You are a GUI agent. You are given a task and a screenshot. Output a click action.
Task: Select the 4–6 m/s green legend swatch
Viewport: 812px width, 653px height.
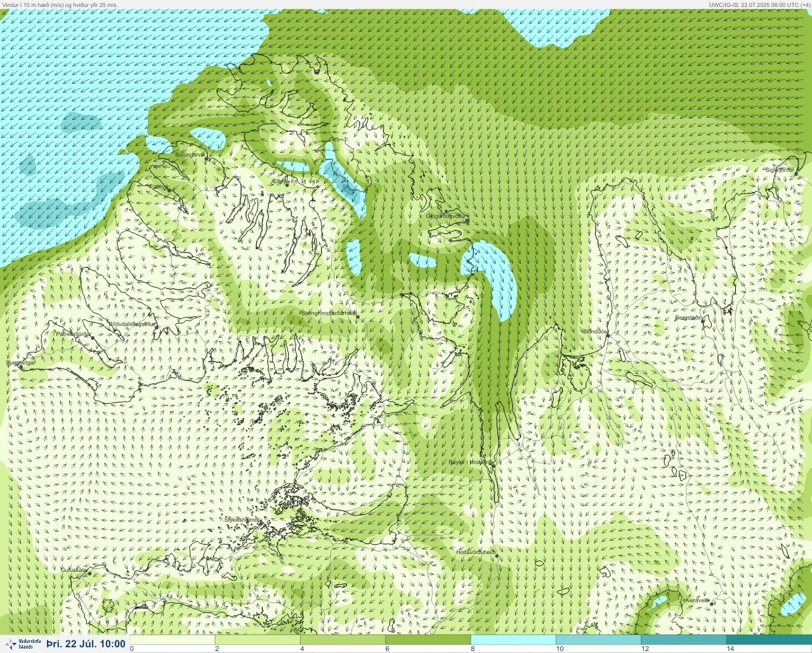(343, 640)
